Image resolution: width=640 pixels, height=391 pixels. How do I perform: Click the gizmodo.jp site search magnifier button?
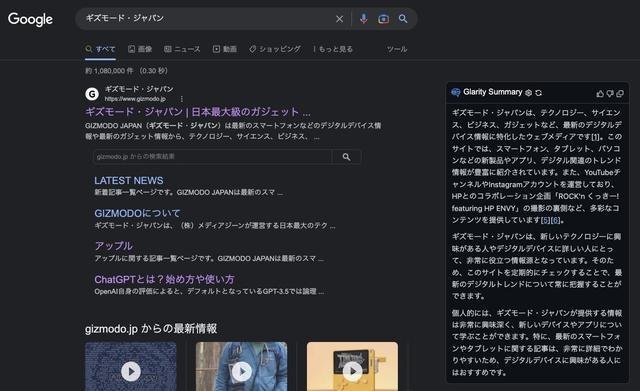[x=347, y=157]
